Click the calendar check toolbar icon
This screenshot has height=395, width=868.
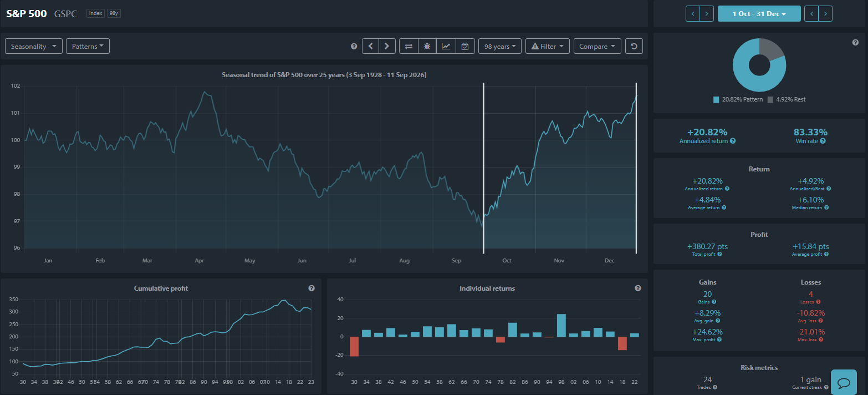click(464, 46)
